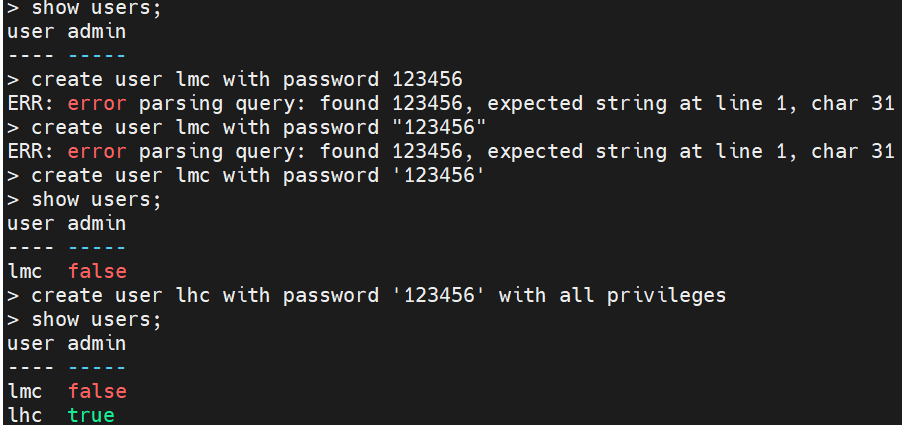The image size is (902, 425).
Task: Click the first 'show users;' command
Action: coord(97,8)
